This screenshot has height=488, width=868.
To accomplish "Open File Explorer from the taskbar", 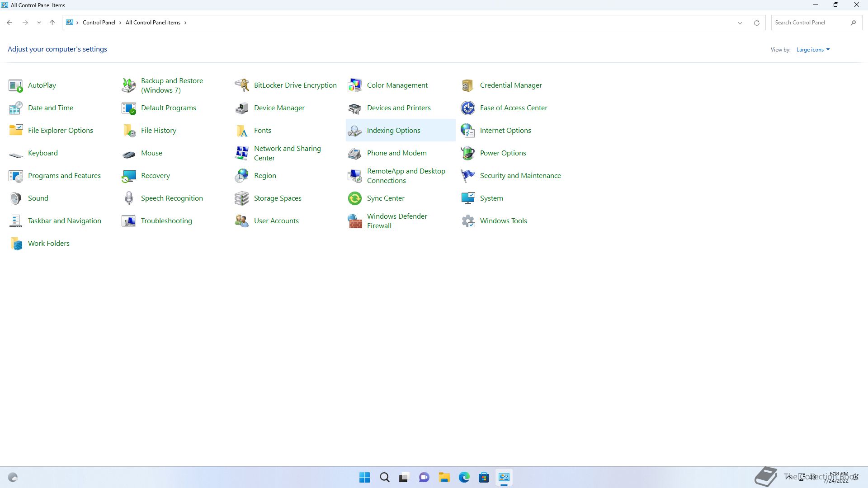I will click(x=444, y=478).
